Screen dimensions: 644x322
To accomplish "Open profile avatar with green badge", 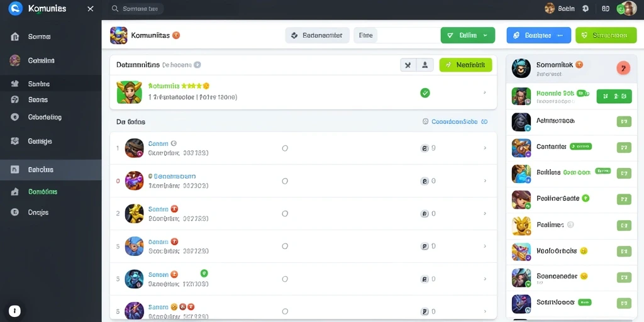I will pos(627,8).
